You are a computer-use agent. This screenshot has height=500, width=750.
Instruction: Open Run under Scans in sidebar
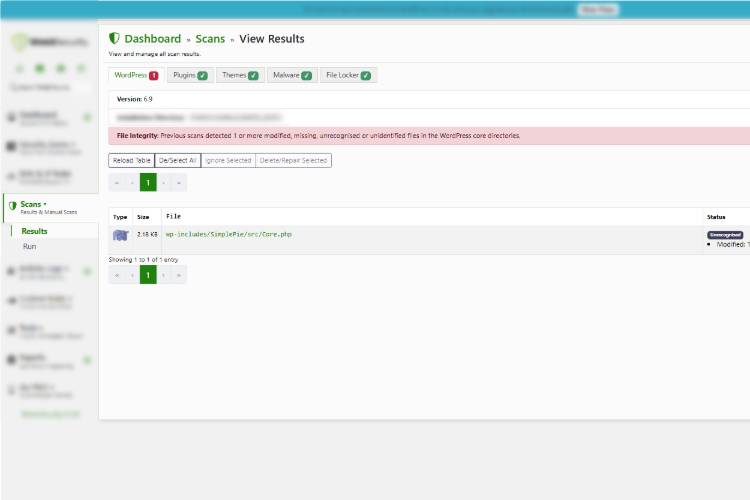pyautogui.click(x=30, y=246)
